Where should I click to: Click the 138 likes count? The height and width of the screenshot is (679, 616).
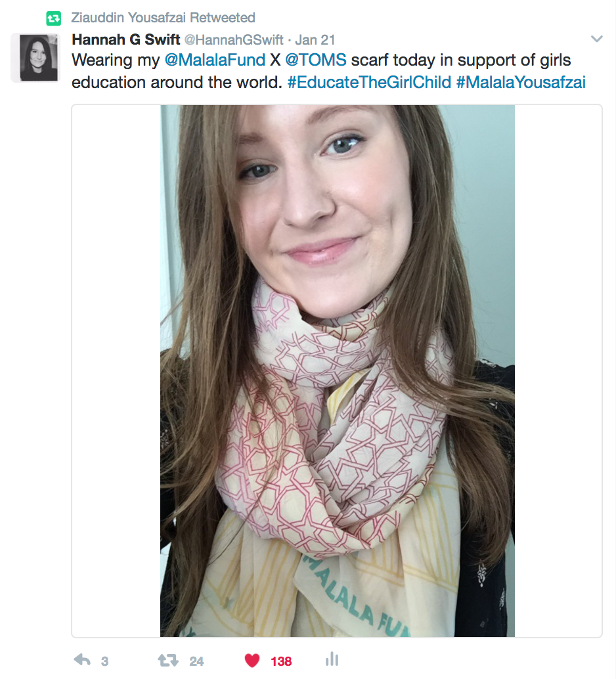pyautogui.click(x=281, y=661)
